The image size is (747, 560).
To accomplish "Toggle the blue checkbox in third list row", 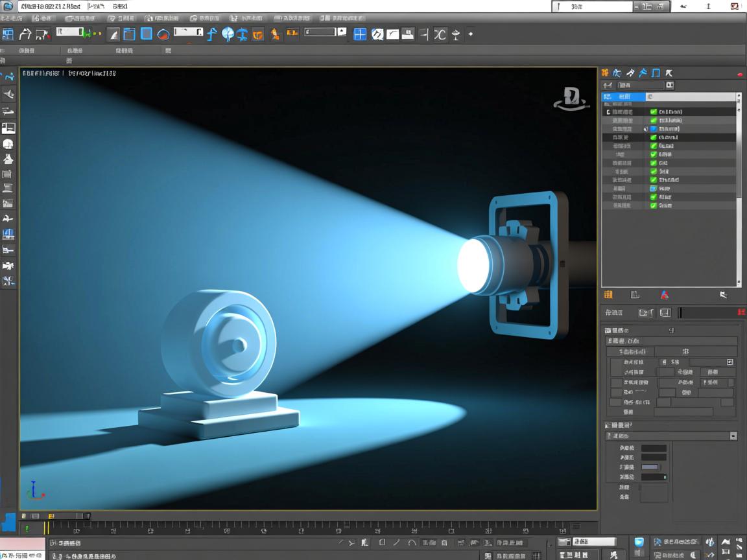I will pyautogui.click(x=654, y=129).
